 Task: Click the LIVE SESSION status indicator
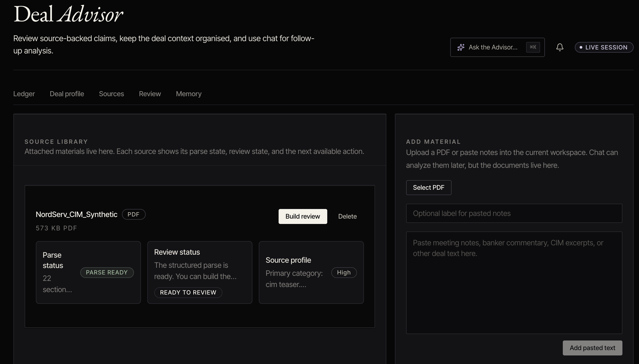pos(604,47)
